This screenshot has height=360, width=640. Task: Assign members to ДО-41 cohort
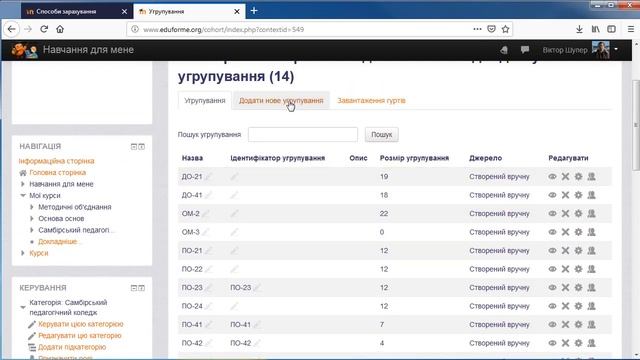coord(591,195)
